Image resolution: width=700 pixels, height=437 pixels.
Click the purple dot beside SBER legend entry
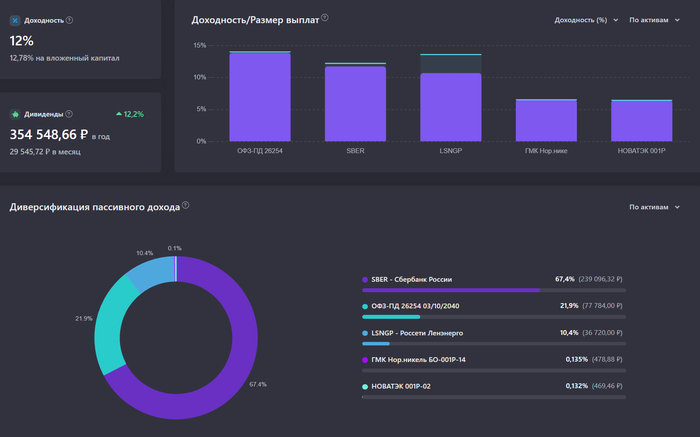(x=365, y=280)
